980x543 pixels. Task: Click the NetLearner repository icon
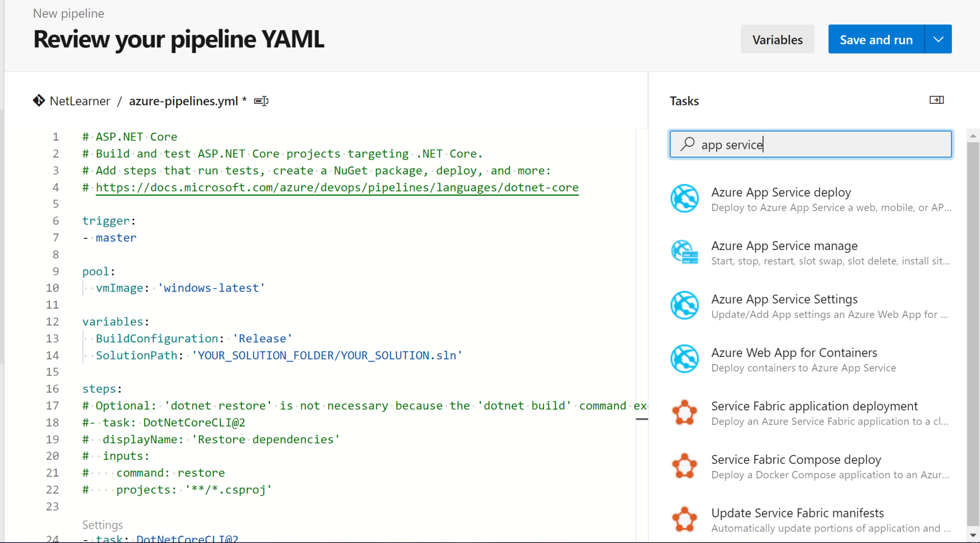(38, 101)
